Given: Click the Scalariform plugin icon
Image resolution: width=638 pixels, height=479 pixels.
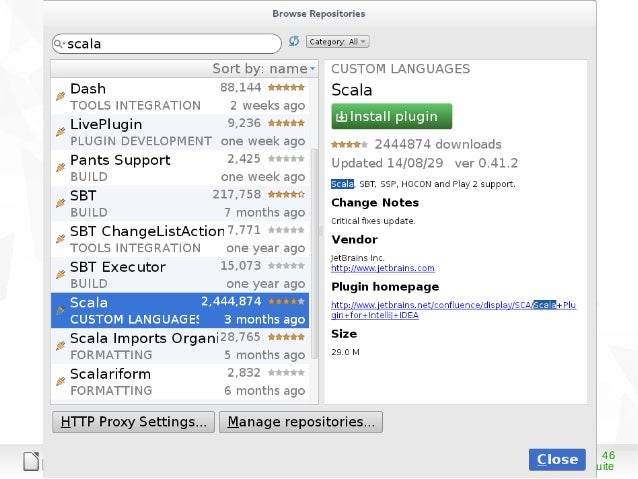Looking at the screenshot, I should (x=61, y=382).
